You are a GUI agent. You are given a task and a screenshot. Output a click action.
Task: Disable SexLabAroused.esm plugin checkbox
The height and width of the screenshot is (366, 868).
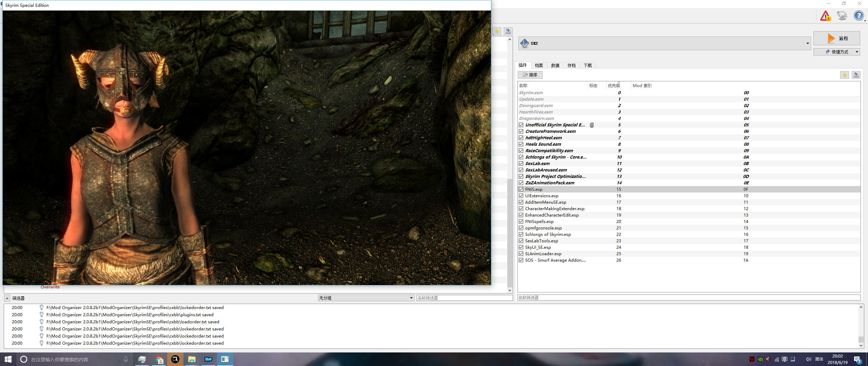click(x=521, y=170)
